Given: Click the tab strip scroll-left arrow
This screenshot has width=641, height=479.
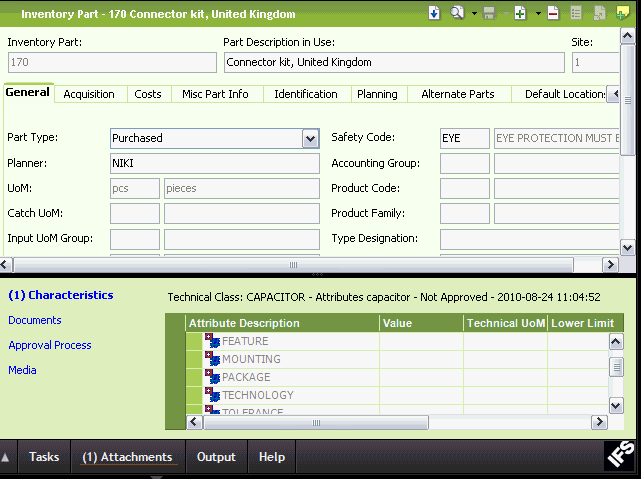Looking at the screenshot, I should pos(614,94).
